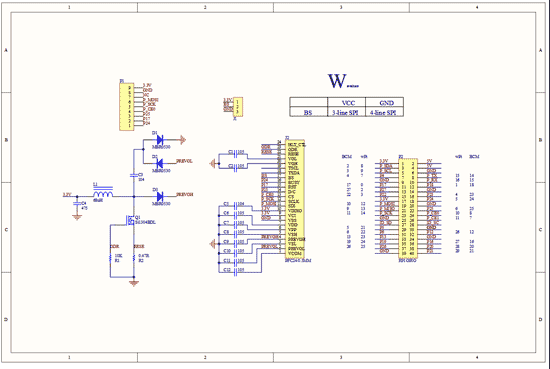Select capacitor C1 symbol
This screenshot has width=550, height=369.
(235, 154)
